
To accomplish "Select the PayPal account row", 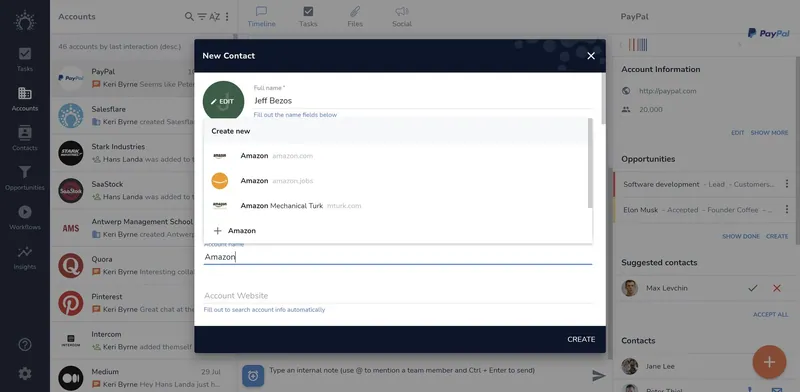I will (x=122, y=78).
